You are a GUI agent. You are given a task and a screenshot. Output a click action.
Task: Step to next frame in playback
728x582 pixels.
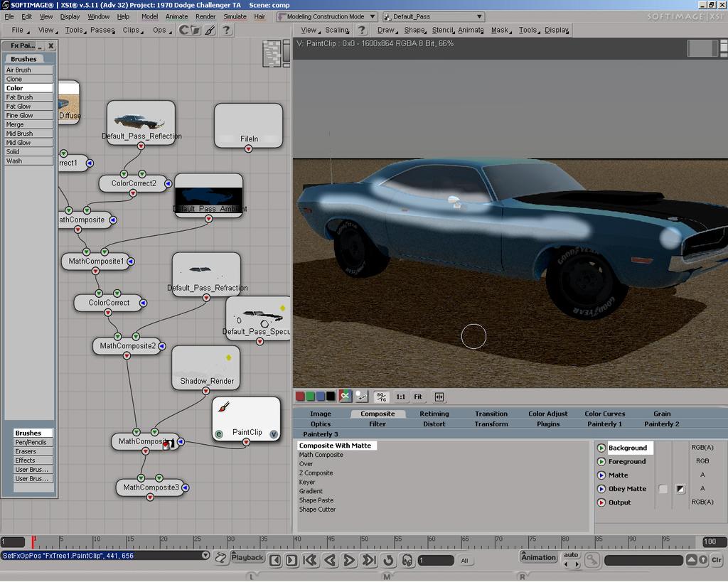pos(291,560)
